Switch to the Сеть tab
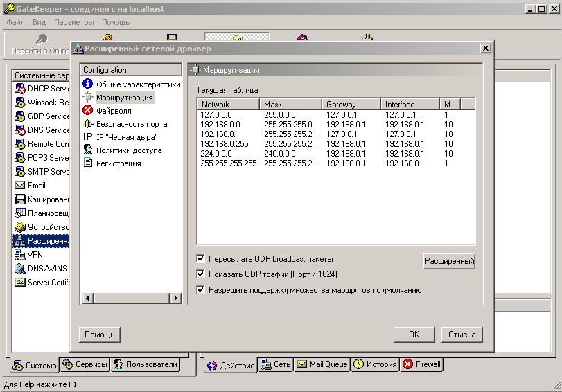 (x=275, y=364)
